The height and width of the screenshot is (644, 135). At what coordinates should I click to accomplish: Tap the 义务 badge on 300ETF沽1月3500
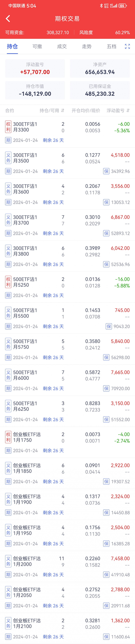tap(8, 158)
